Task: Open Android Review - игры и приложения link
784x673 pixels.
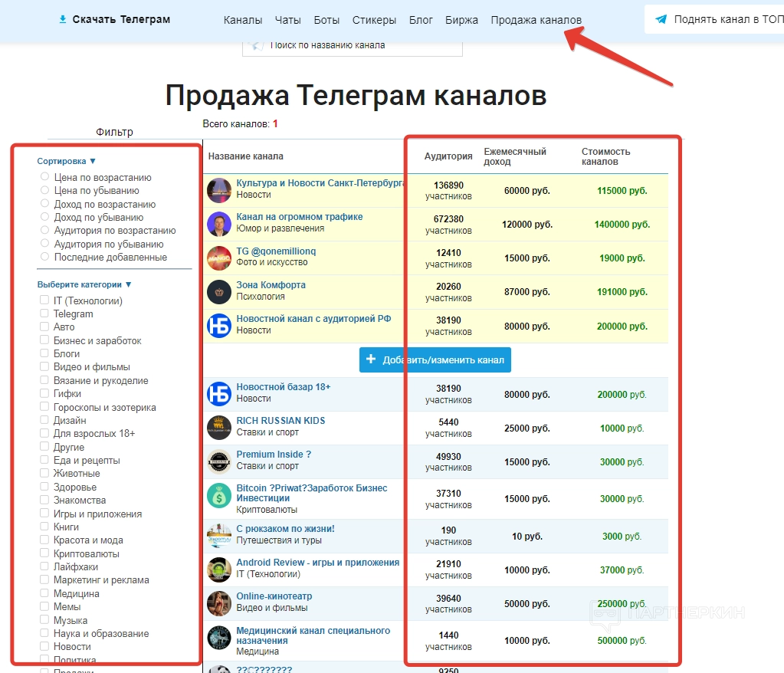Action: pyautogui.click(x=317, y=563)
